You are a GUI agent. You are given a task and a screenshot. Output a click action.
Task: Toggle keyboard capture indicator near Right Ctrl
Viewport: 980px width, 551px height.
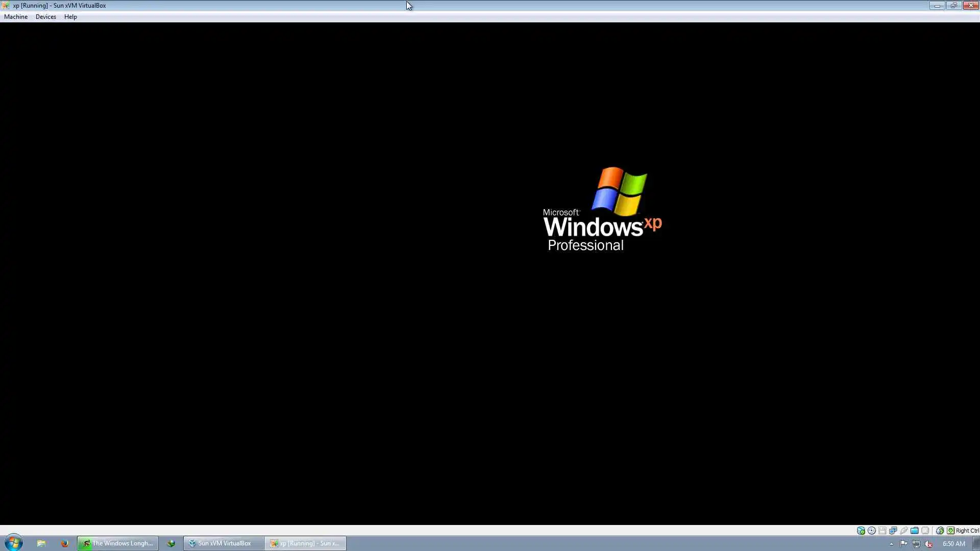pyautogui.click(x=950, y=531)
